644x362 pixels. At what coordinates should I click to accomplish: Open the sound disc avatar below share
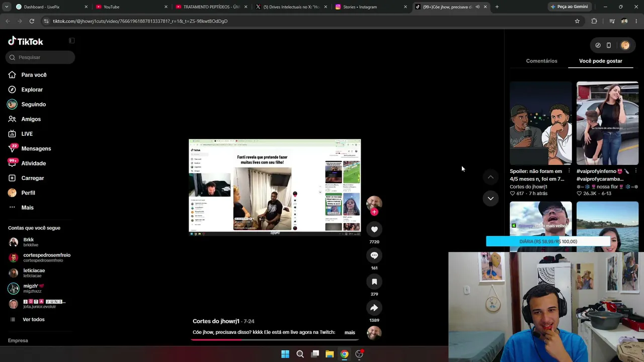pos(374,333)
